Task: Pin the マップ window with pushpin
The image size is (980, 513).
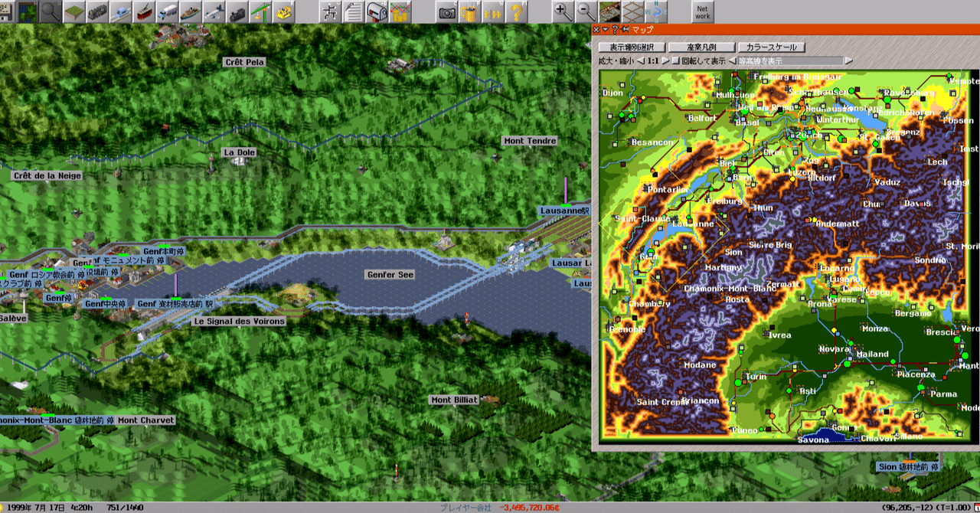Action: pos(626,30)
